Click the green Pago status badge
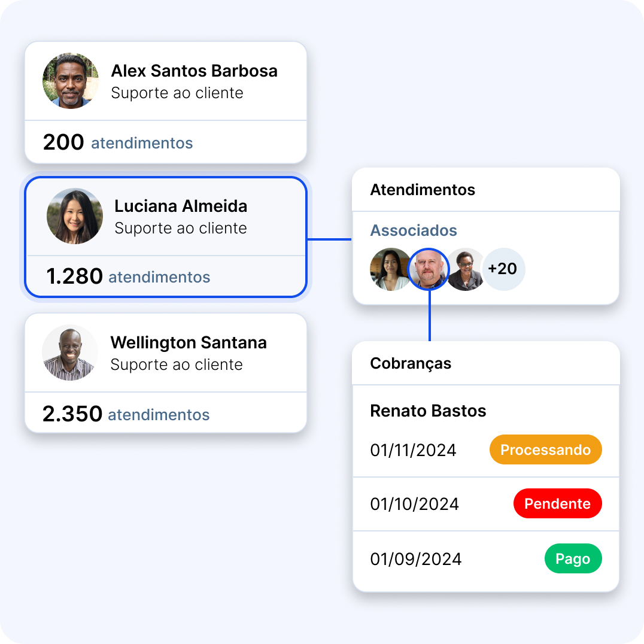Image resolution: width=644 pixels, height=644 pixels. tap(573, 558)
